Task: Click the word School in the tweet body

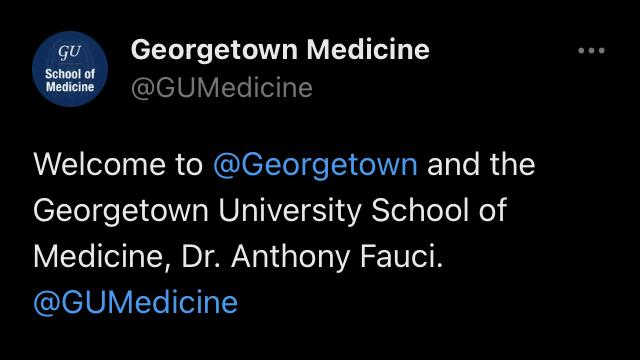Action: [x=420, y=210]
